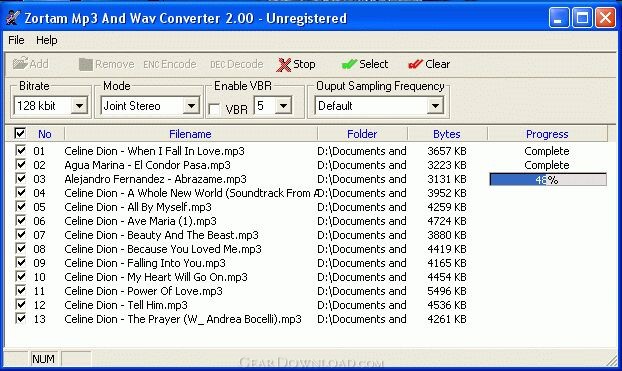The width and height of the screenshot is (622, 371).
Task: Open the Bitrate 128 kbit dropdown
Action: point(79,106)
